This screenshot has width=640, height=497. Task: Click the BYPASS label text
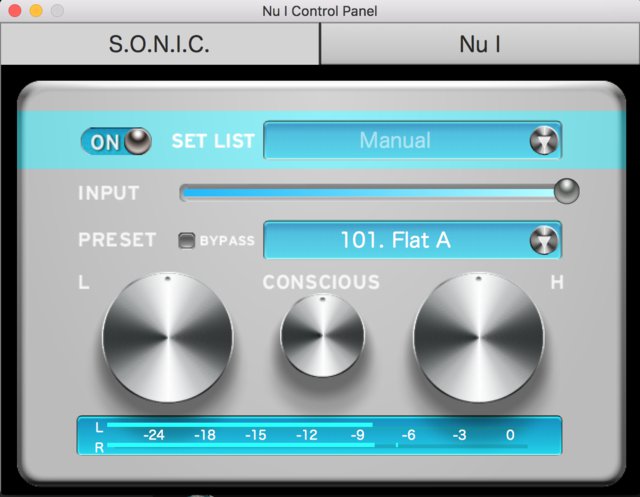point(227,241)
